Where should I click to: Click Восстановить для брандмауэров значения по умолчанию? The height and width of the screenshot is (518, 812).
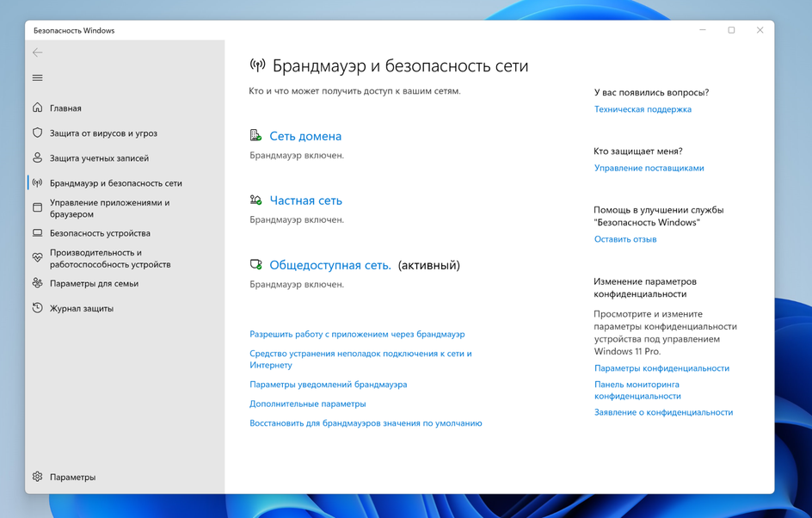click(x=366, y=423)
